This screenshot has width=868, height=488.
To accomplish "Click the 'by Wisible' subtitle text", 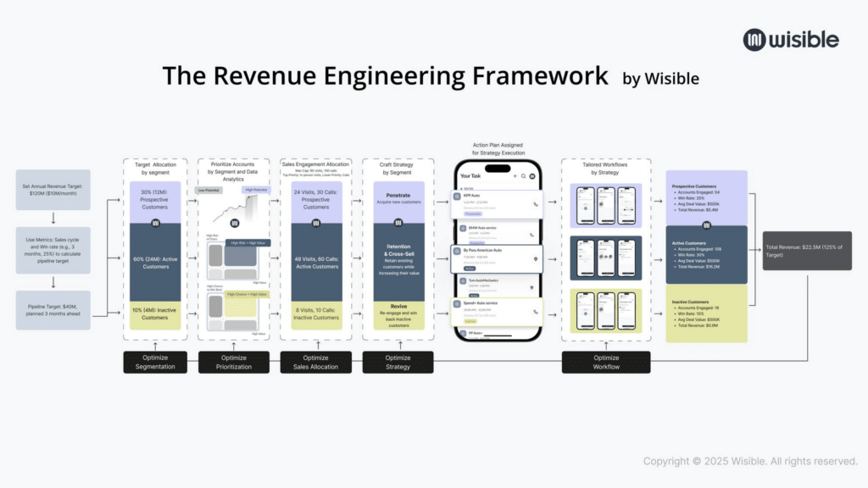I will coord(660,79).
